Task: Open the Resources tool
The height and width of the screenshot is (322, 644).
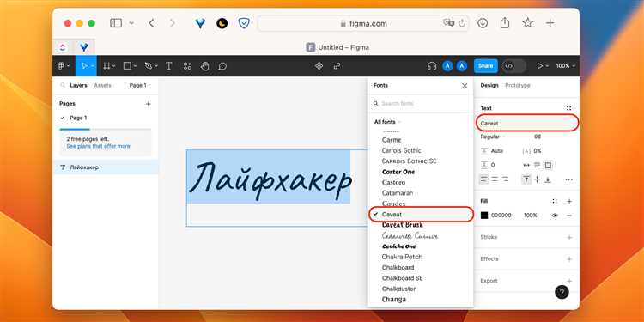Action: coord(187,66)
